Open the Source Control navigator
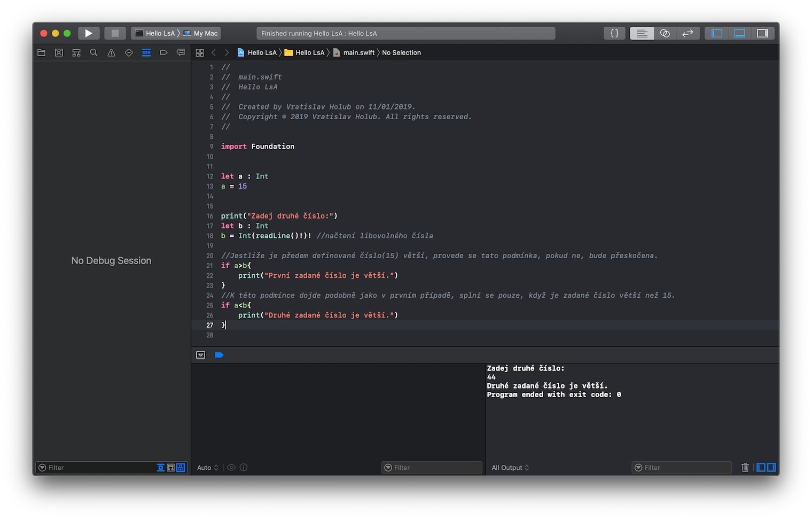This screenshot has width=812, height=519. click(x=59, y=52)
